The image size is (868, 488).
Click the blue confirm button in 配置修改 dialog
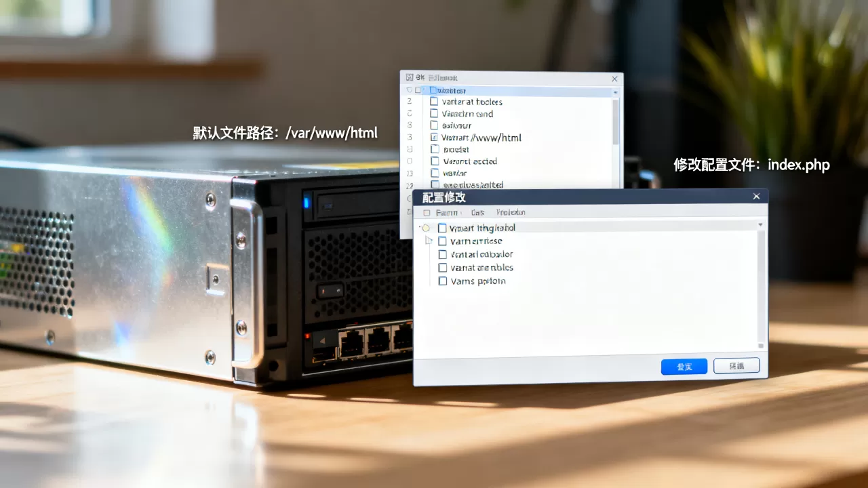[x=684, y=367]
